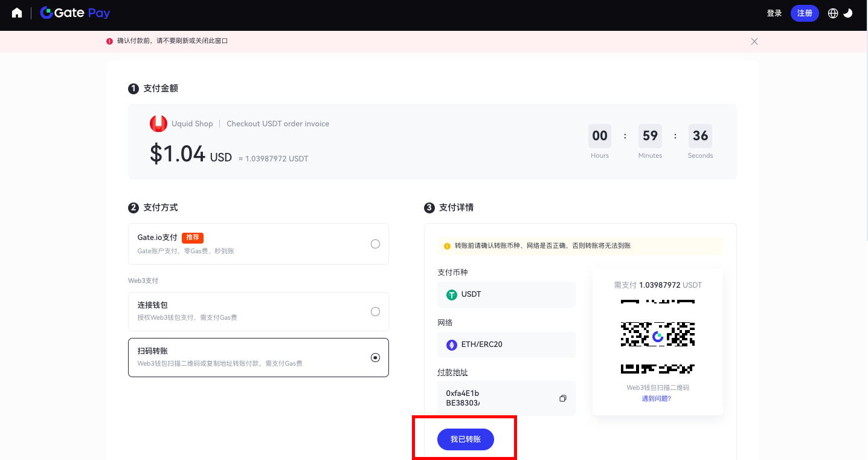Image resolution: width=868 pixels, height=460 pixels.
Task: Click the payment QR code
Action: click(x=657, y=337)
